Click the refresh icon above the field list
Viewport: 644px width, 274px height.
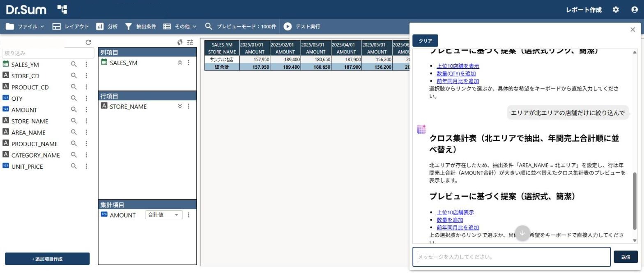tap(88, 42)
